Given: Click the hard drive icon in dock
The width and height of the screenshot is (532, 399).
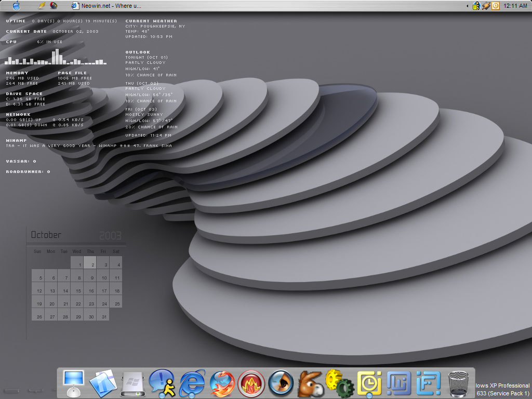Looking at the screenshot, I should (x=132, y=384).
